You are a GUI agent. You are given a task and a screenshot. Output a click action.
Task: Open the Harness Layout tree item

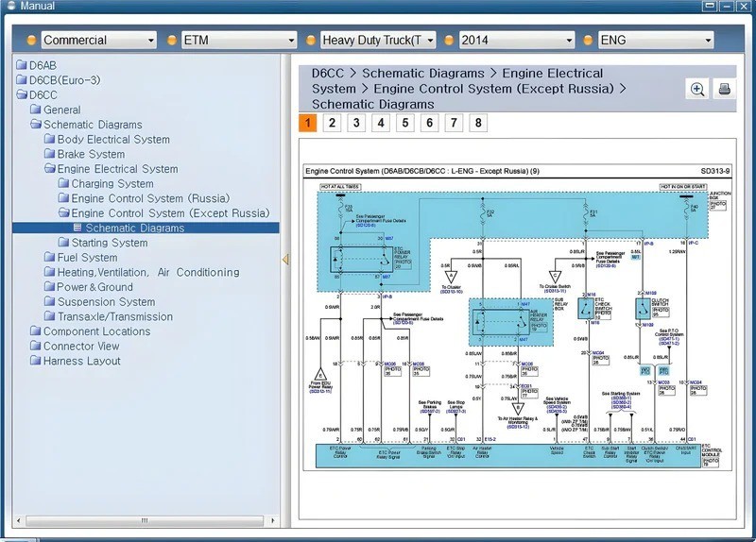click(81, 361)
